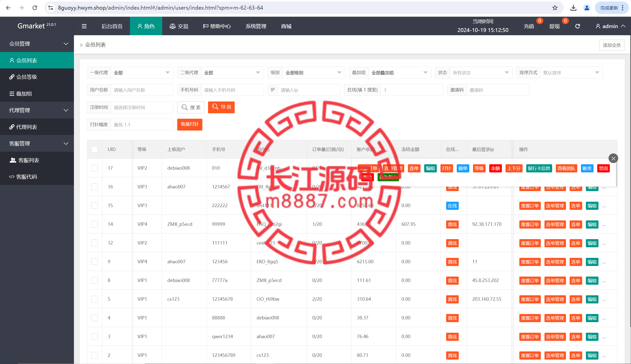Click the 上下分 button in the popup
This screenshot has width=631, height=364.
coord(514,168)
